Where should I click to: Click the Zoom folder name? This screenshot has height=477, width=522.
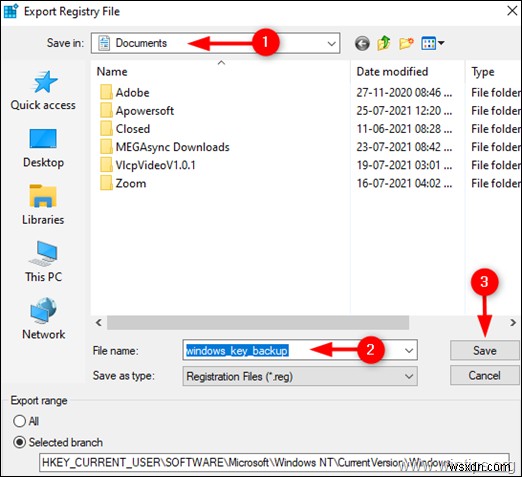pos(131,183)
